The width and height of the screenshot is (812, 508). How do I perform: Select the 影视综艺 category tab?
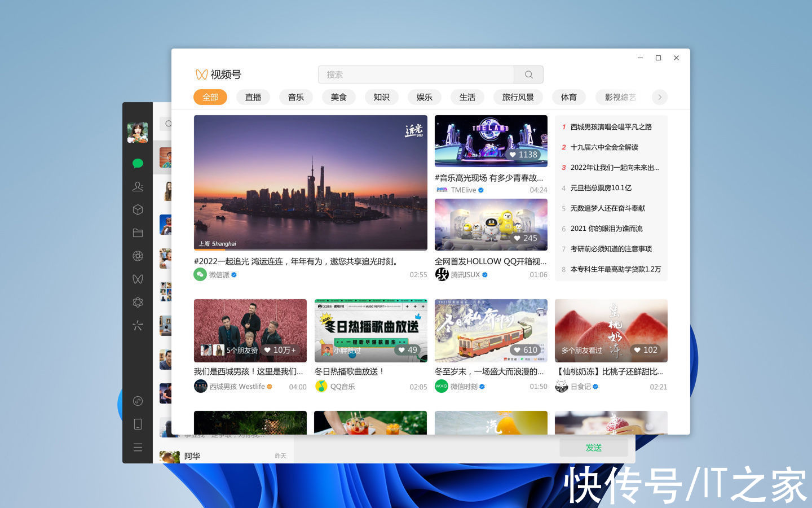tap(620, 97)
